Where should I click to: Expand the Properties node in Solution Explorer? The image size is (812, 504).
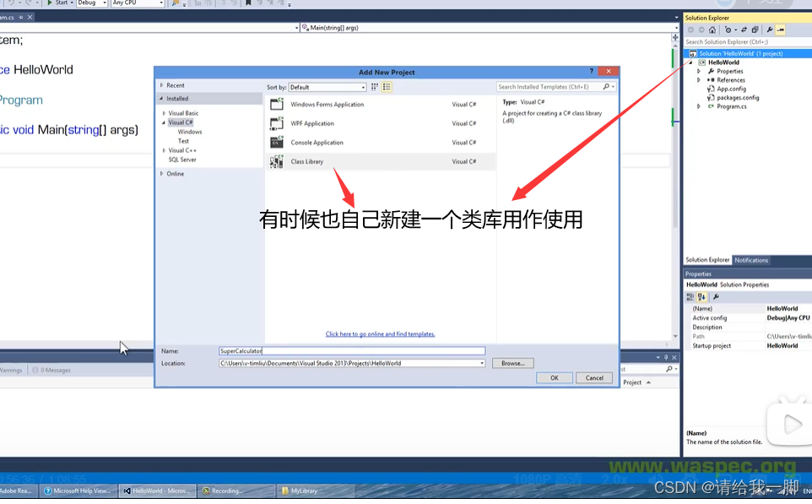click(x=699, y=71)
